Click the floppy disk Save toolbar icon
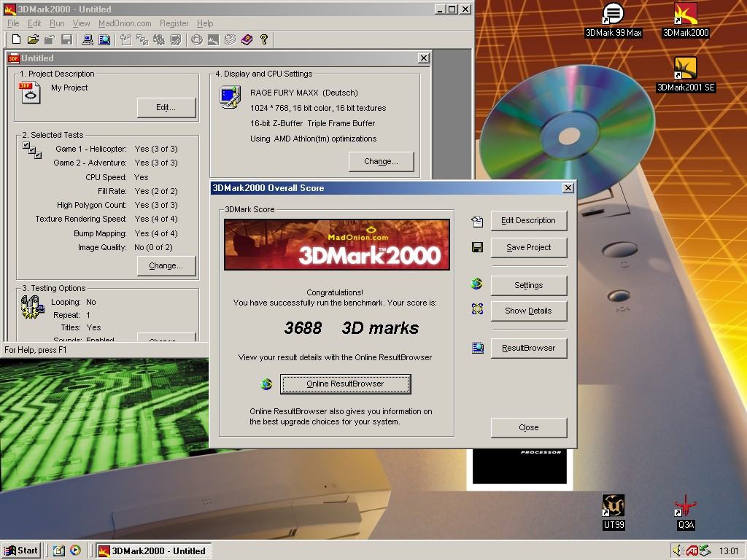The height and width of the screenshot is (560, 747). tap(66, 39)
